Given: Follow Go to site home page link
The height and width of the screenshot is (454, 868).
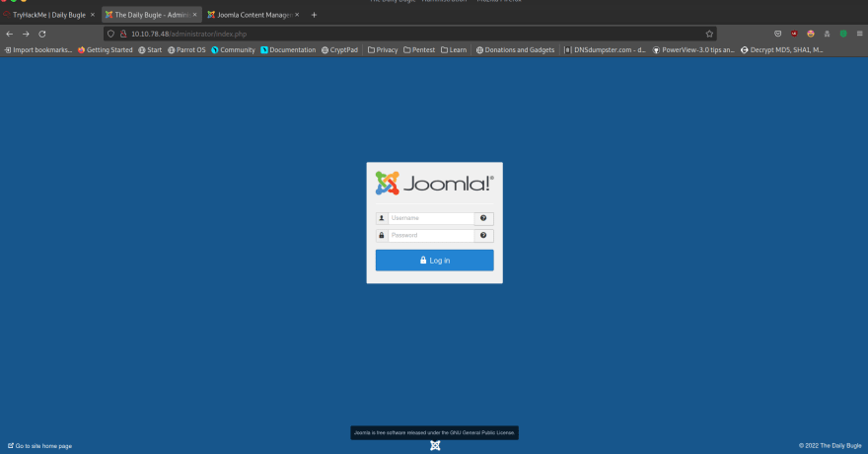Looking at the screenshot, I should (x=39, y=446).
